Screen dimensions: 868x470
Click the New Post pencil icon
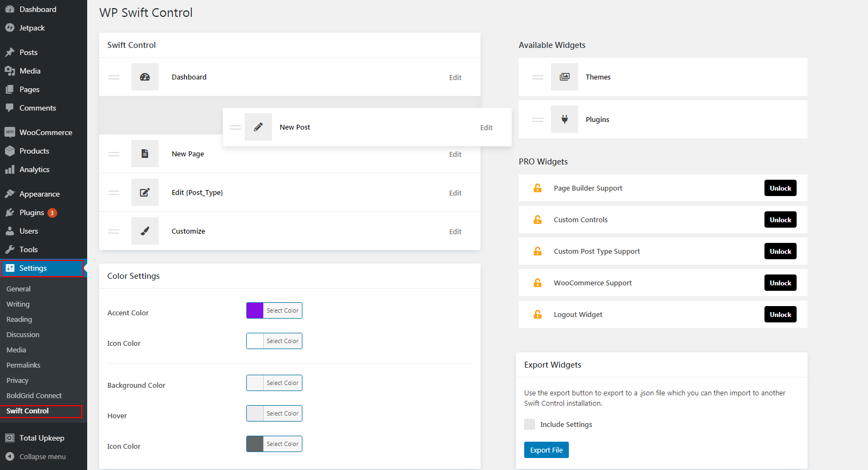(x=258, y=127)
